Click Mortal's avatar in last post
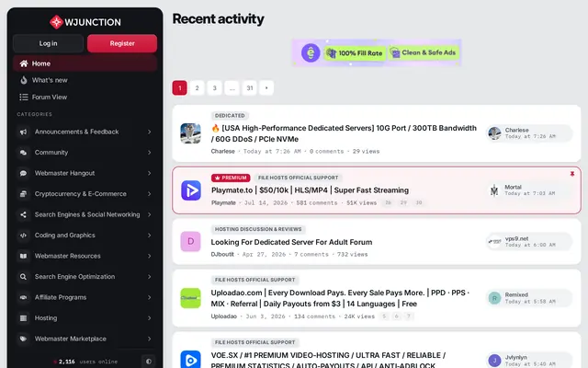Image resolution: width=588 pixels, height=368 pixels. coord(494,190)
